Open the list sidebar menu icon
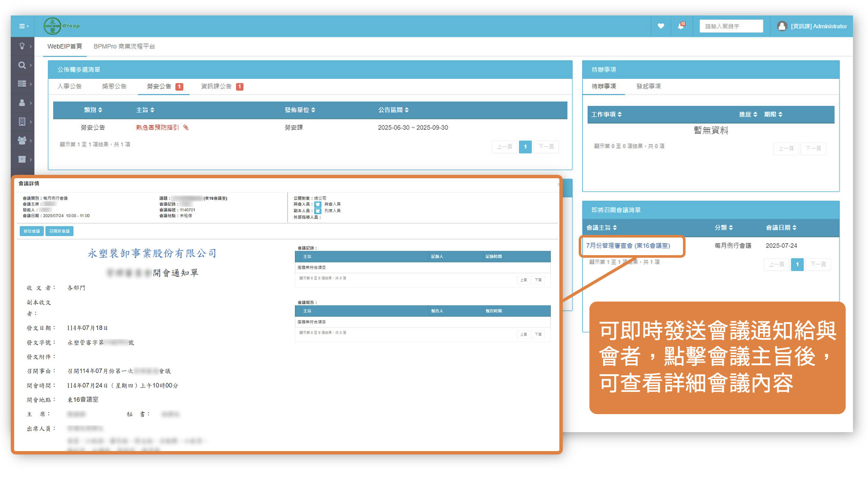Image resolution: width=868 pixels, height=488 pixels. click(22, 84)
